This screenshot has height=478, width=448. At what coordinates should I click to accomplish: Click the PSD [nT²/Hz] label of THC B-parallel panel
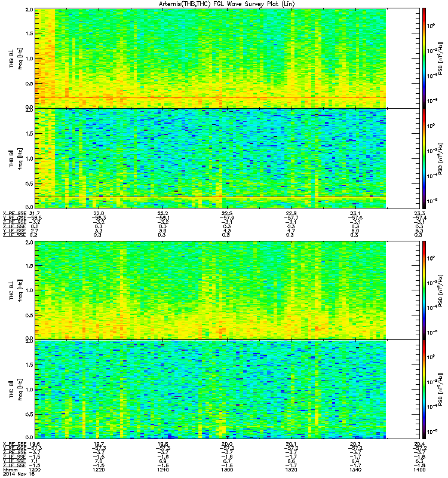point(440,390)
